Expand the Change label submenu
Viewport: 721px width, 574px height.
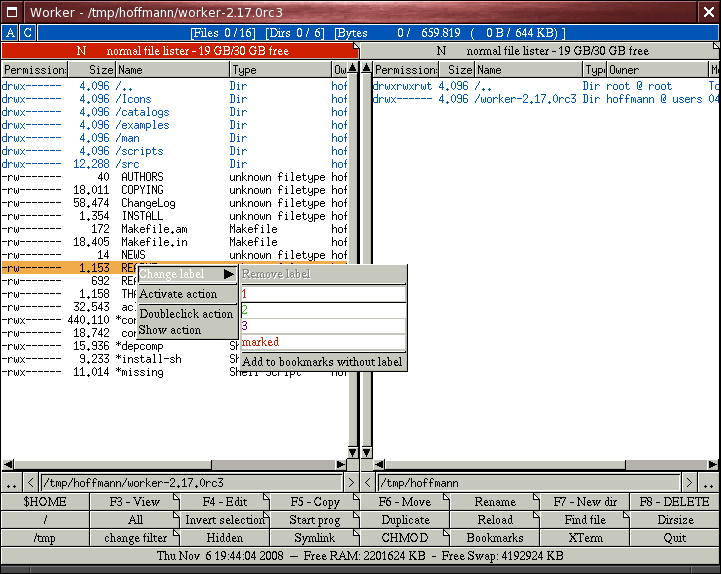186,274
